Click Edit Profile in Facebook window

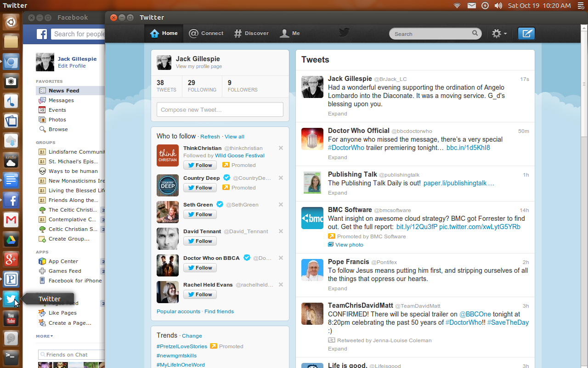click(72, 66)
